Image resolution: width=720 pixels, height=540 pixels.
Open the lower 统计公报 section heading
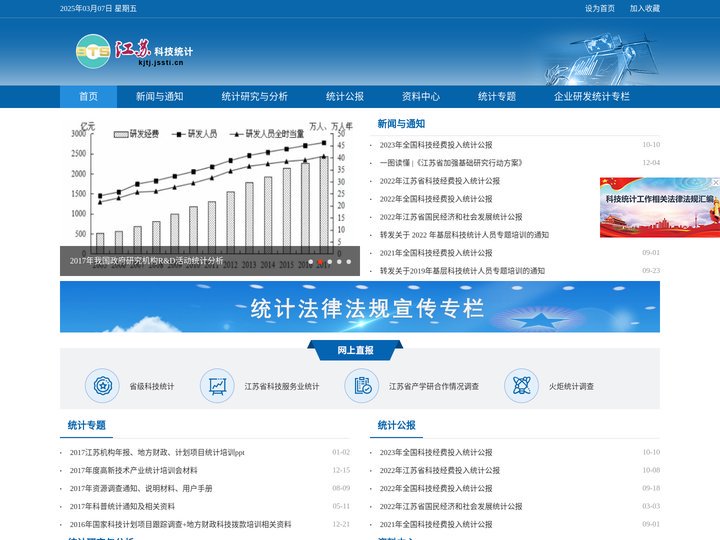click(397, 426)
